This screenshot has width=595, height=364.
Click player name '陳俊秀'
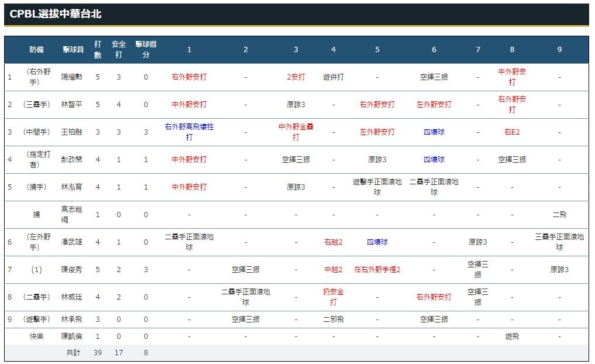pyautogui.click(x=71, y=270)
